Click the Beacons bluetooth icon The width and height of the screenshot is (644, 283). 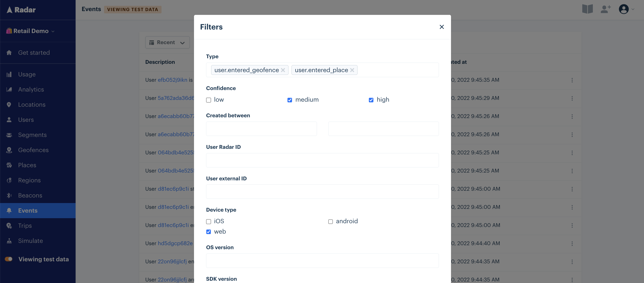9,195
